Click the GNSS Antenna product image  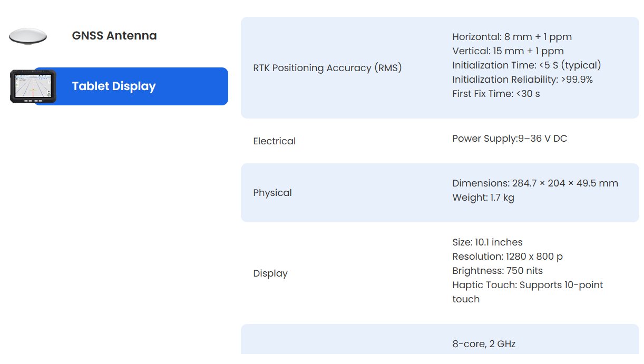point(28,36)
